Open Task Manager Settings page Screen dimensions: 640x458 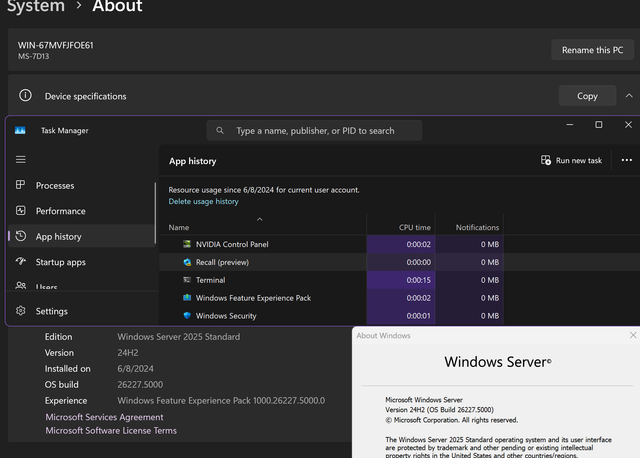(x=81, y=311)
